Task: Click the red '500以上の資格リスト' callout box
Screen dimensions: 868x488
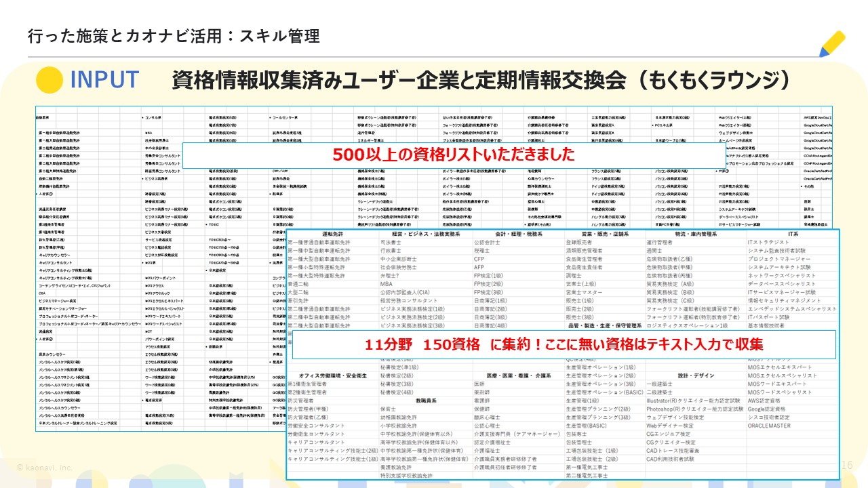Action: [454, 155]
